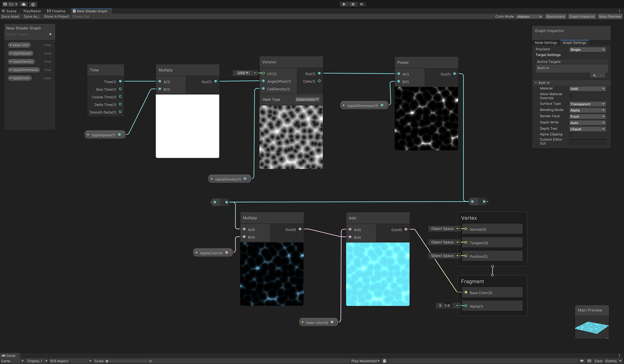Add an active target with the plus icon
Screen dimensions: 624x364
click(x=594, y=75)
